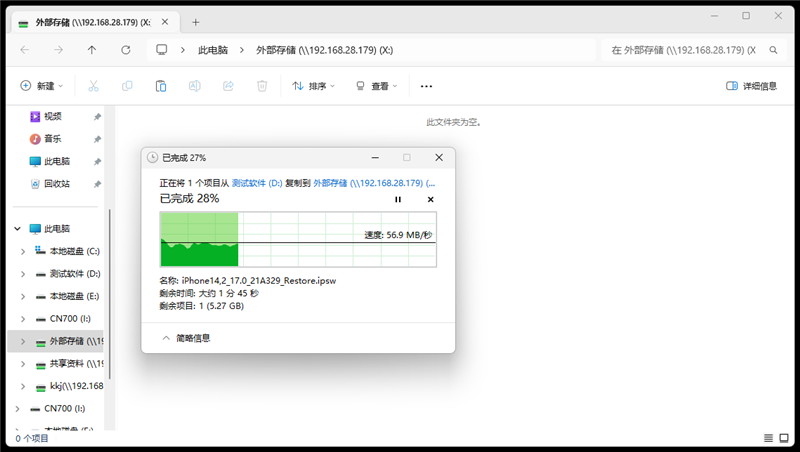Click the Delete trash icon
The height and width of the screenshot is (452, 800).
coord(262,86)
